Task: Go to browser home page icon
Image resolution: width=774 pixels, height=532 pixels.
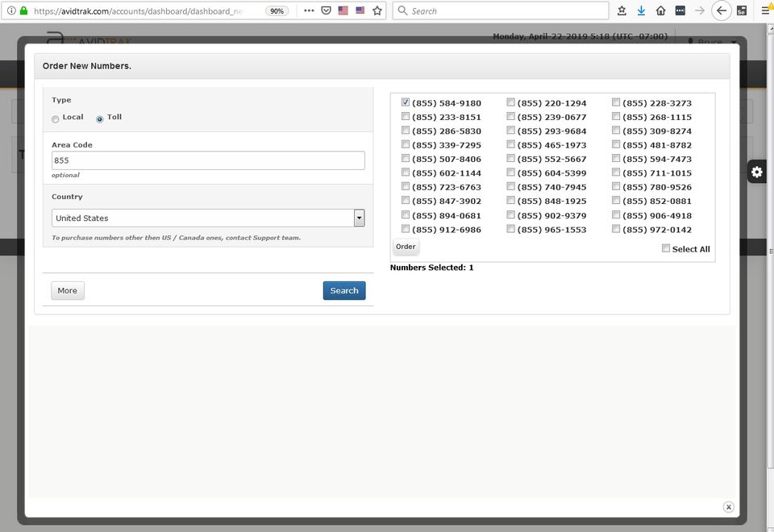Action: (x=660, y=10)
